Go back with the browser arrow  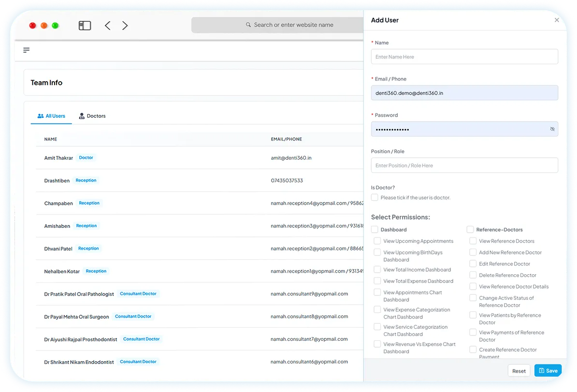tap(107, 26)
